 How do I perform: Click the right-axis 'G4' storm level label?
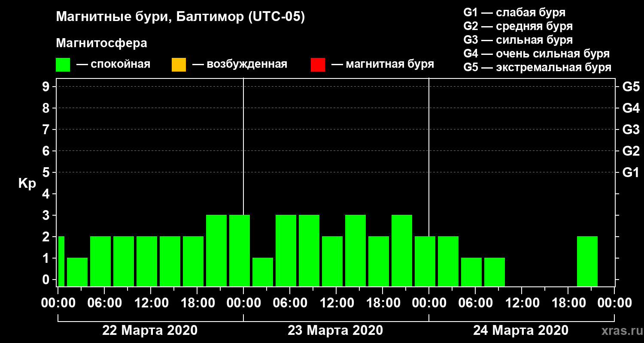click(631, 108)
